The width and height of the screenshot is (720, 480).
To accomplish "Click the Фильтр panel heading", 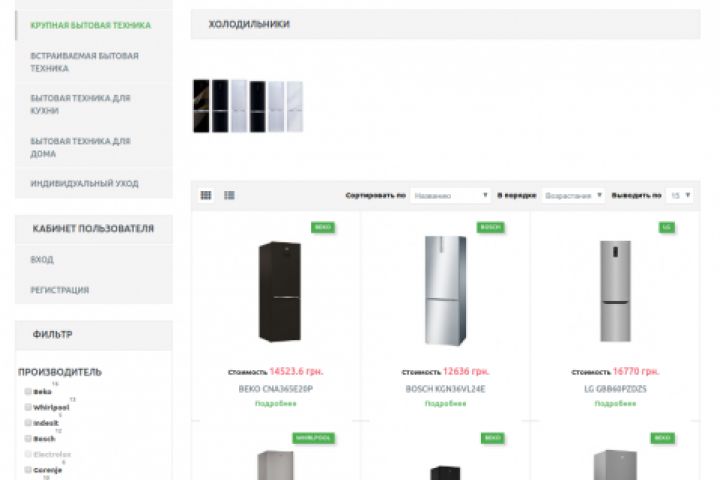I will 52,334.
